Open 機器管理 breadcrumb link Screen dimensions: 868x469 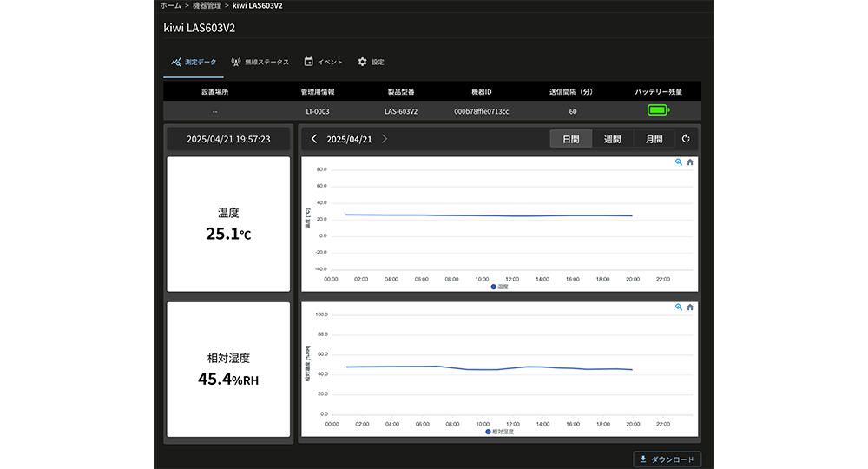(x=207, y=5)
